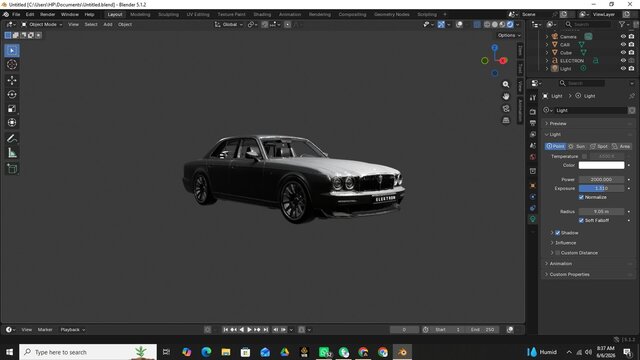Switch to the Modeling workspace tab
The height and width of the screenshot is (360, 640).
(140, 14)
